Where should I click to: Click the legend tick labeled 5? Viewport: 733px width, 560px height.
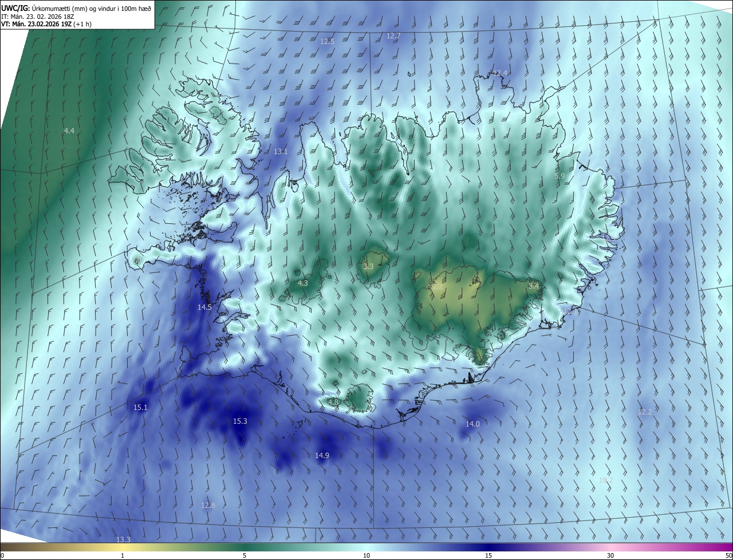pos(245,555)
